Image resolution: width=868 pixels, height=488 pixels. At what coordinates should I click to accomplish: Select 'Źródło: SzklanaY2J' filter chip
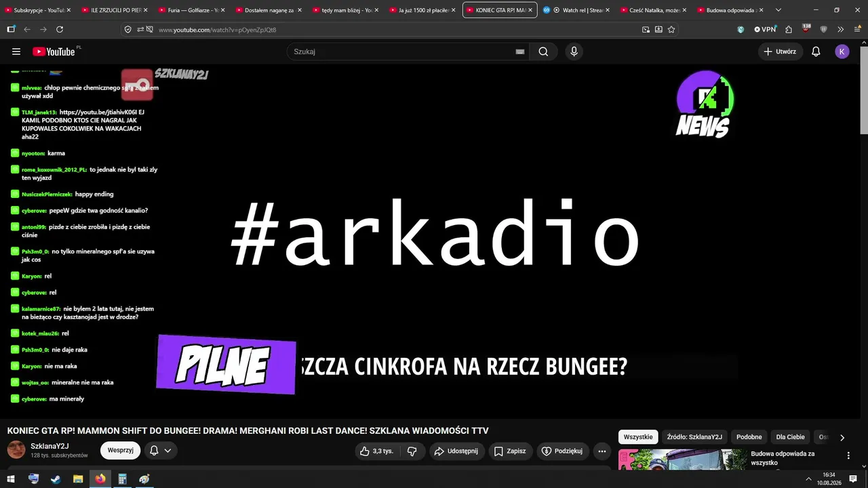(x=694, y=437)
